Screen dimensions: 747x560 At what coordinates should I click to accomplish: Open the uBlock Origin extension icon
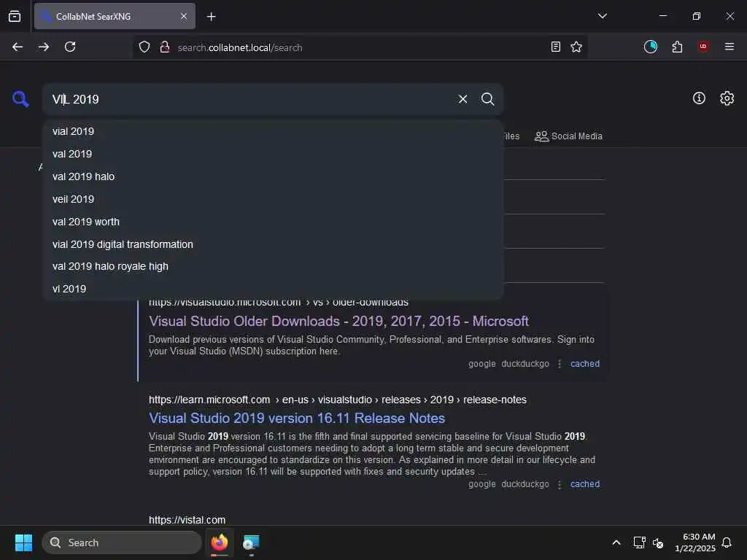point(703,47)
